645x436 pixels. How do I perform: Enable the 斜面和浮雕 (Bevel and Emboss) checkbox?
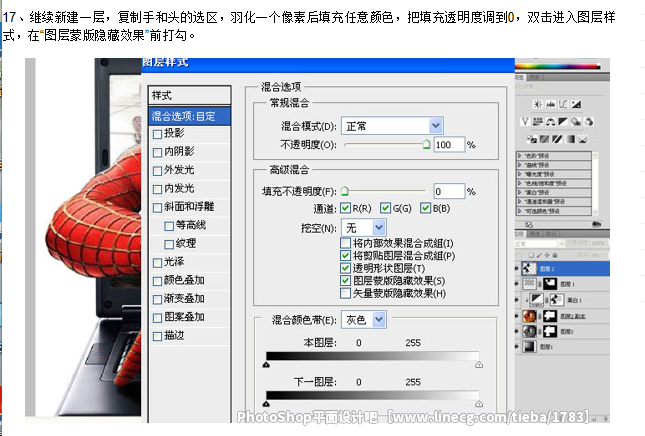click(x=157, y=208)
